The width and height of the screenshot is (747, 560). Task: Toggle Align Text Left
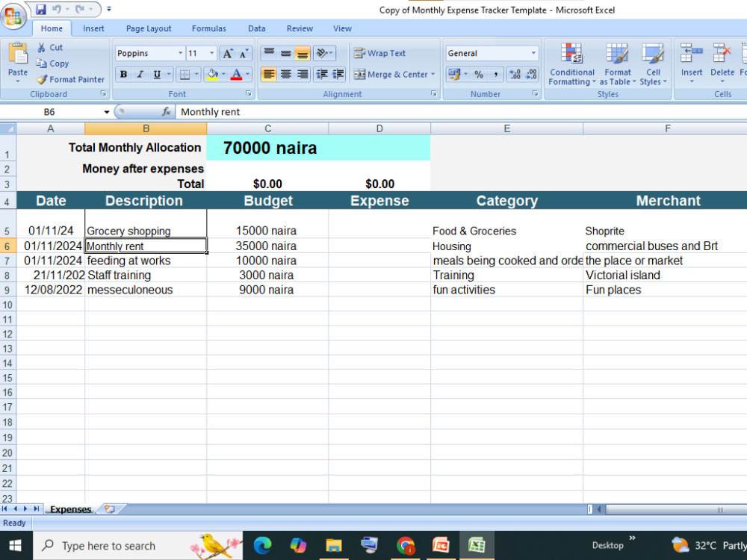click(x=269, y=74)
